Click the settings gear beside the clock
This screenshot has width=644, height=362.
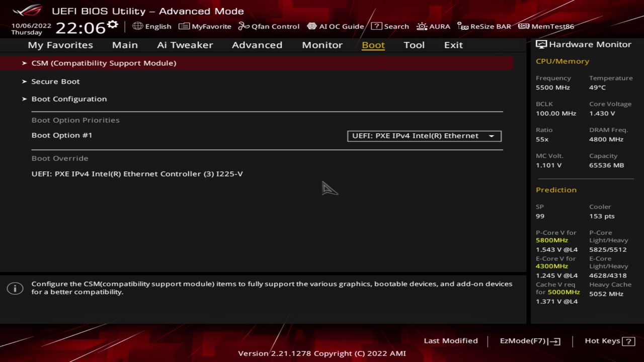tap(113, 24)
